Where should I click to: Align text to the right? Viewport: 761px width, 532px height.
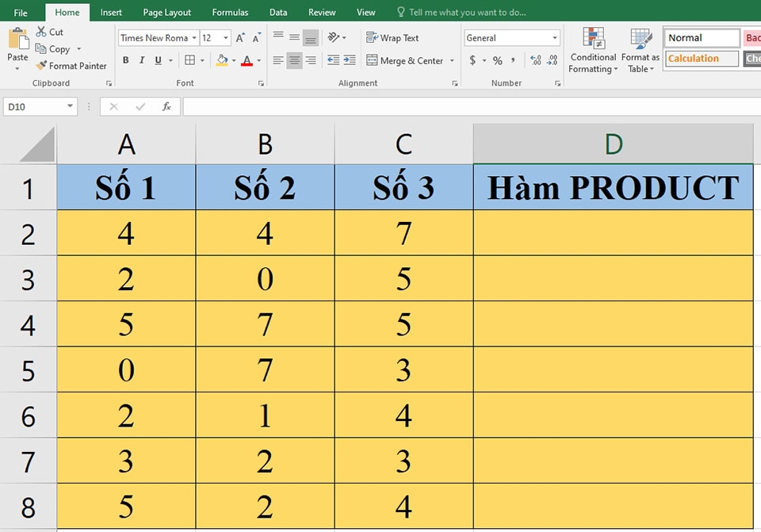(311, 60)
